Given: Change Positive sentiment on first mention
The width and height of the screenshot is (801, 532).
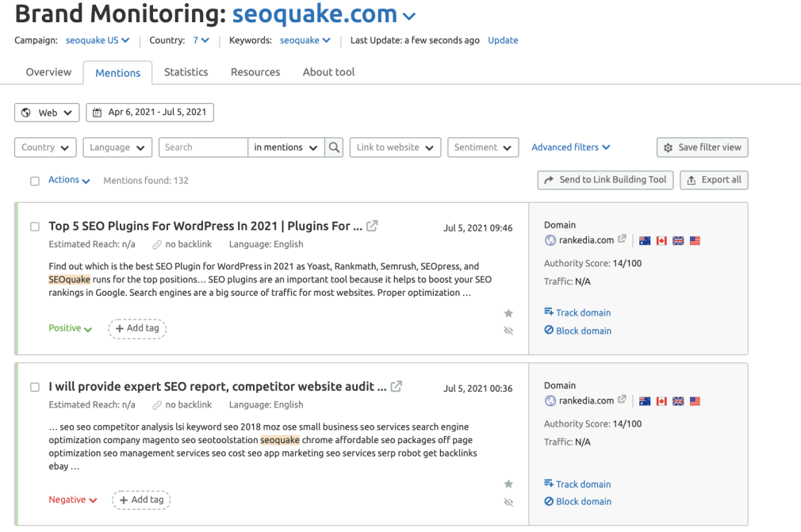Looking at the screenshot, I should click(71, 328).
